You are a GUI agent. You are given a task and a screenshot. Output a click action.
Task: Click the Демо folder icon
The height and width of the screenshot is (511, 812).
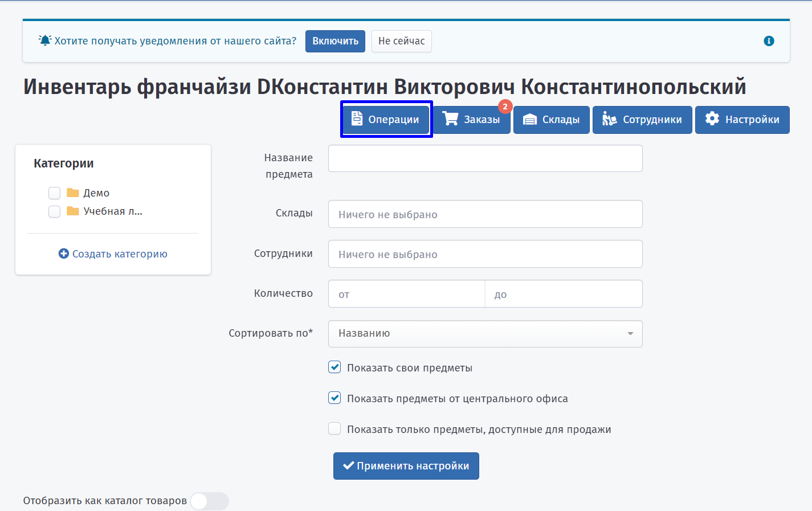click(73, 193)
